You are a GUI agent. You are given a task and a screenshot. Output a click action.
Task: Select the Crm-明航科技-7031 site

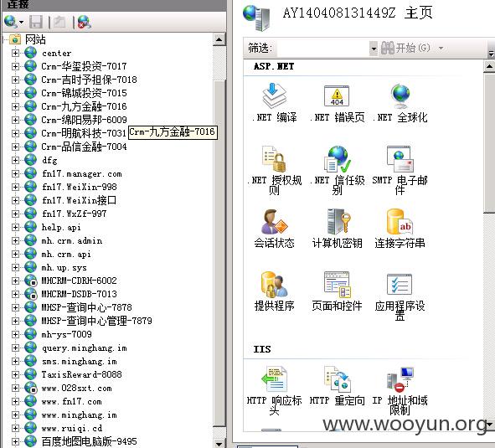(x=84, y=133)
